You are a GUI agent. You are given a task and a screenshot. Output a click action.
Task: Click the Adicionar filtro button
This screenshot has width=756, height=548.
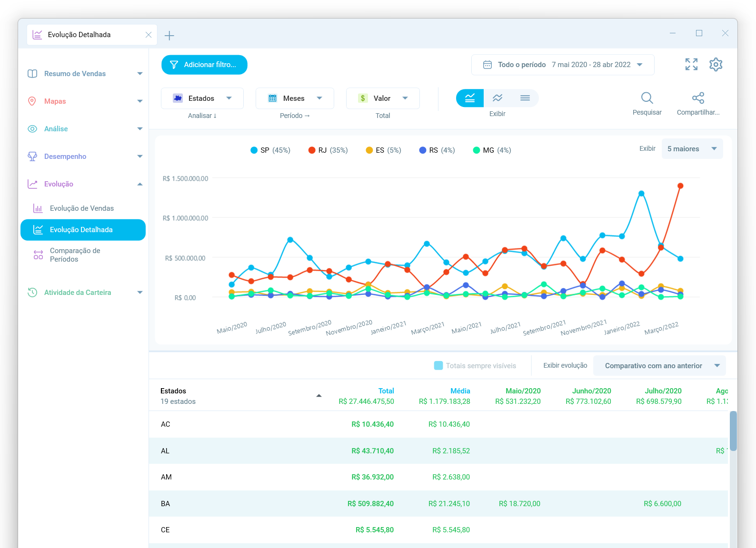tap(204, 65)
